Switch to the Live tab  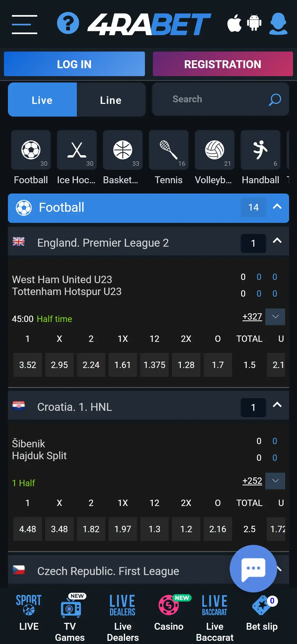pyautogui.click(x=42, y=100)
